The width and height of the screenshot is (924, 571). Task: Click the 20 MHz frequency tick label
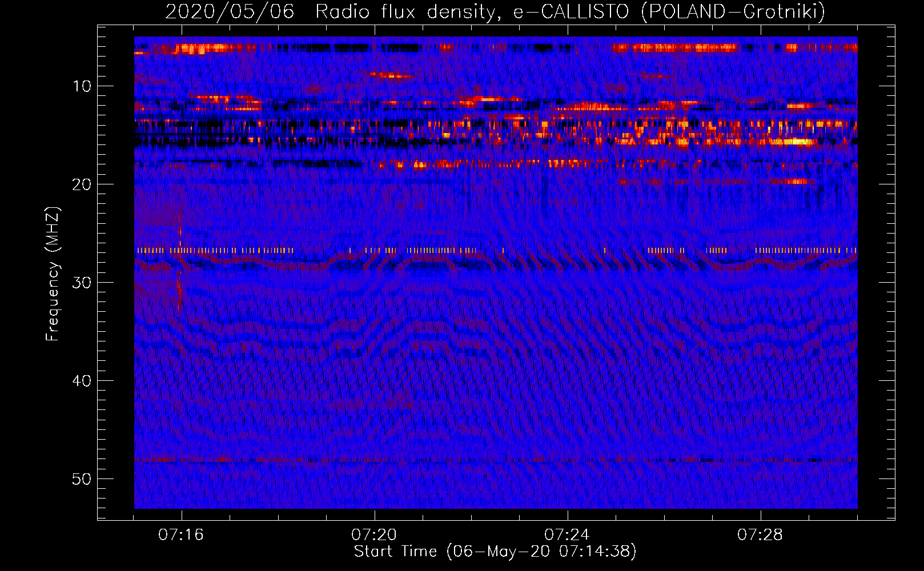[x=82, y=184]
